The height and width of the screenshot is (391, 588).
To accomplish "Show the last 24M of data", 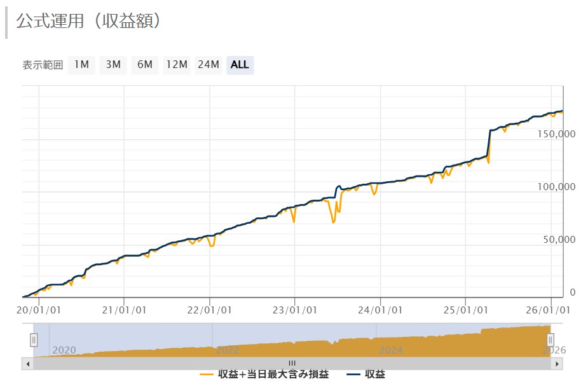I will tap(209, 65).
